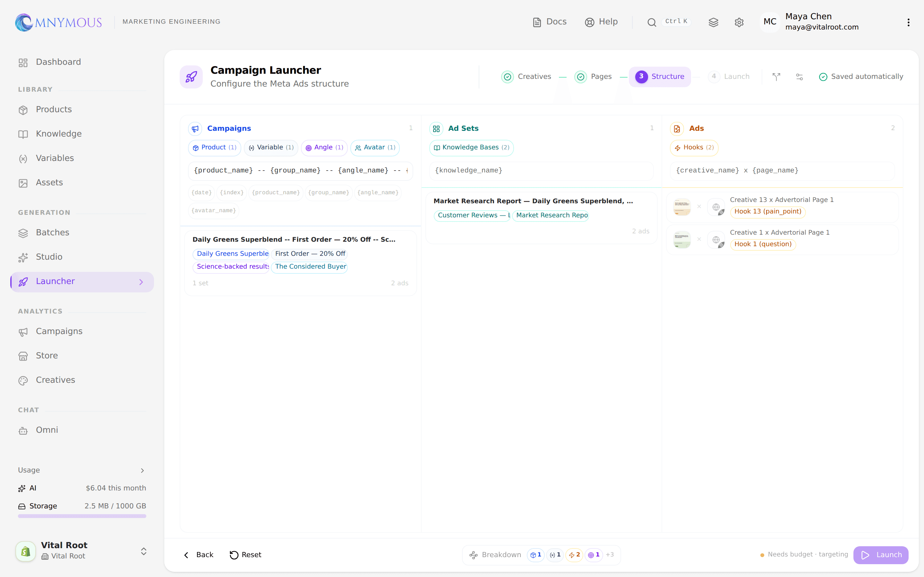This screenshot has width=924, height=577.
Task: Click the Reset button
Action: click(245, 555)
